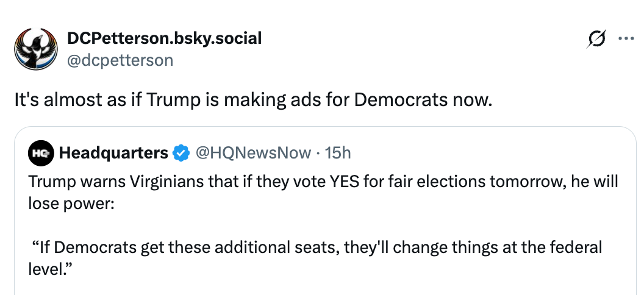Open the DCPetterson.bsky.social display name
This screenshot has width=644, height=295.
coord(164,38)
